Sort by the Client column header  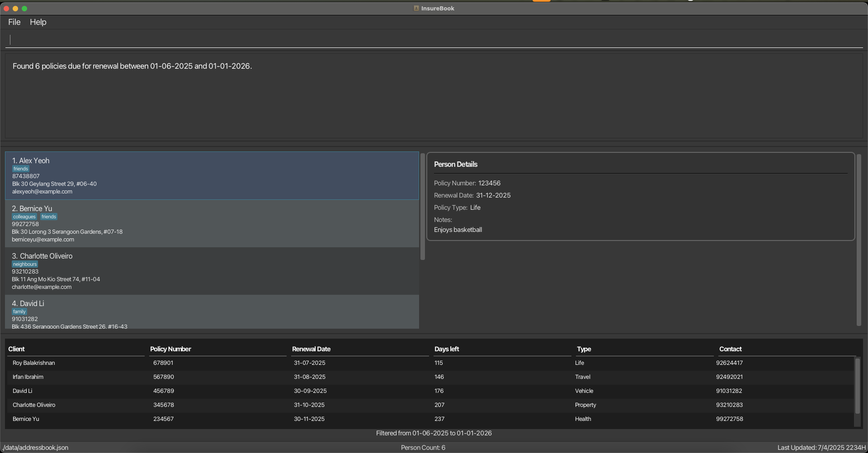coord(76,349)
